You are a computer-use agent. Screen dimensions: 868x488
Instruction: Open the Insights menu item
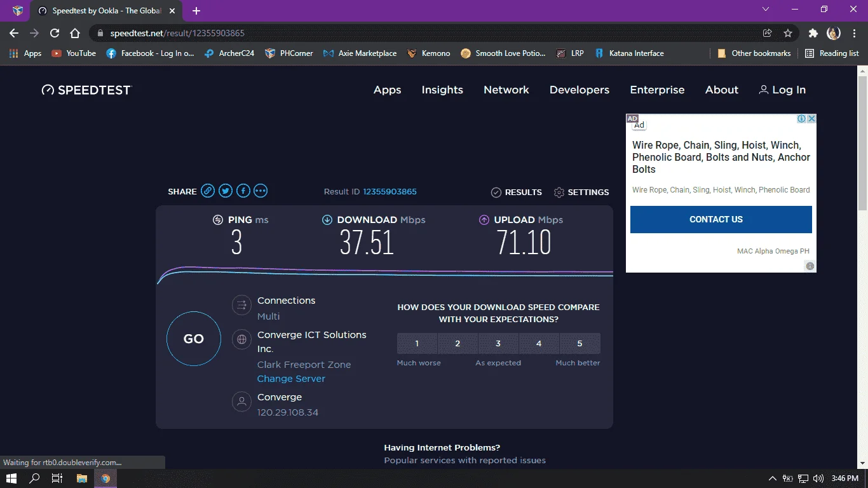coord(442,90)
